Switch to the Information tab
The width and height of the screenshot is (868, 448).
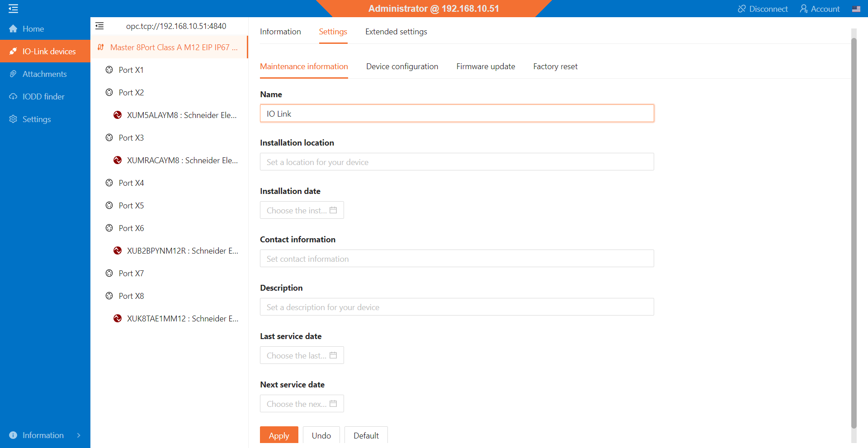(x=280, y=32)
